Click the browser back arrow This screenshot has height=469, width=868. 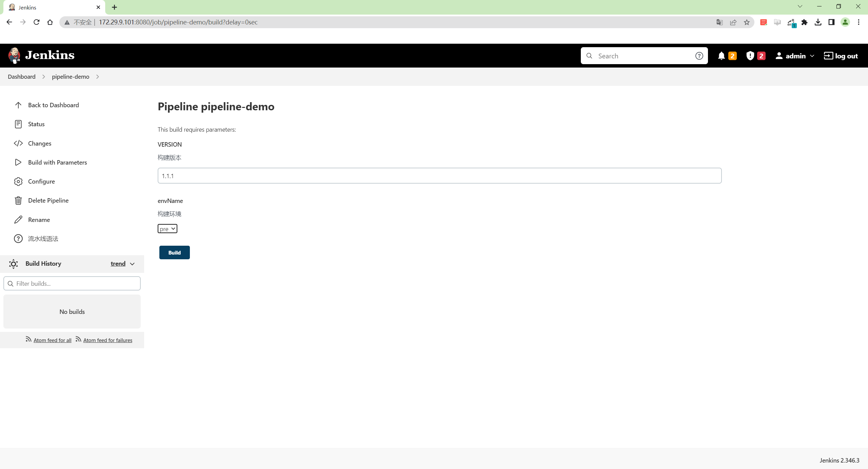point(9,22)
